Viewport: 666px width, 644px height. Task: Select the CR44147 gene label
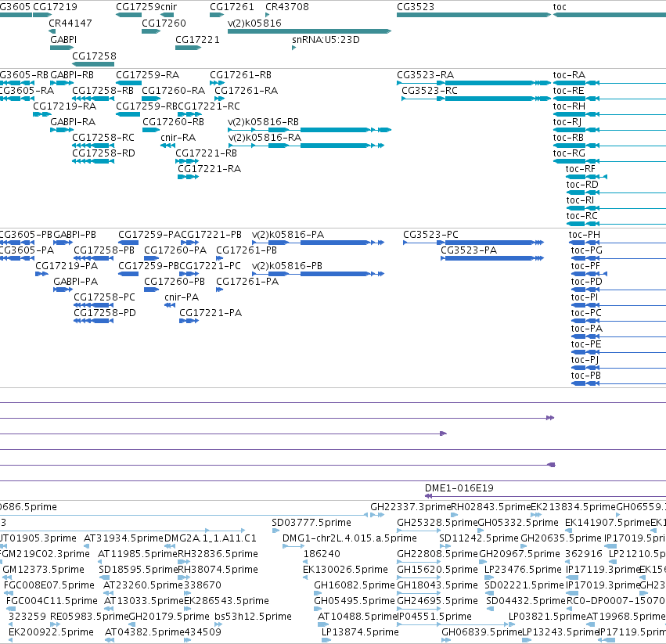tap(70, 23)
